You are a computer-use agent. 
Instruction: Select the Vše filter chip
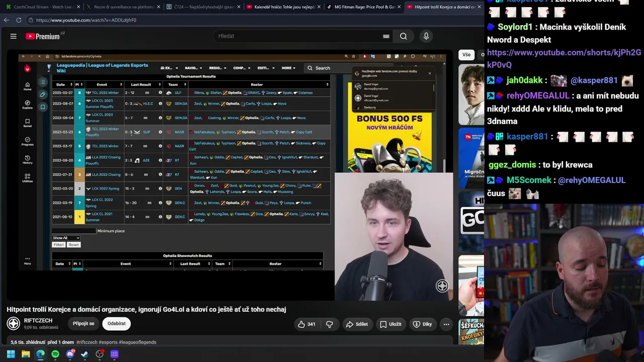(466, 55)
